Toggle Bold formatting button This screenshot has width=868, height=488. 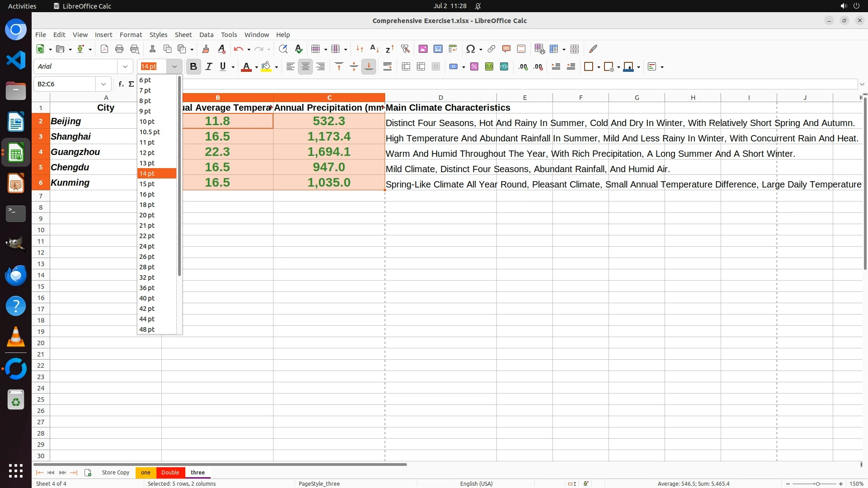[x=193, y=67]
